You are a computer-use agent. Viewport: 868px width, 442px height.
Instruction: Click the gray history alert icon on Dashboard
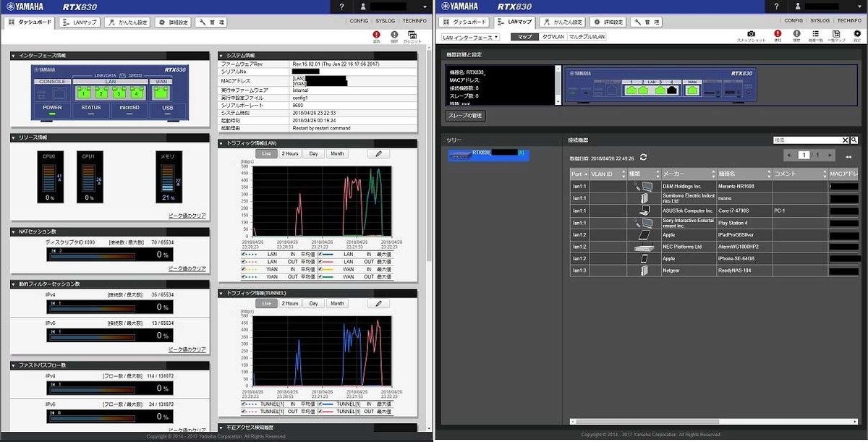click(x=394, y=34)
